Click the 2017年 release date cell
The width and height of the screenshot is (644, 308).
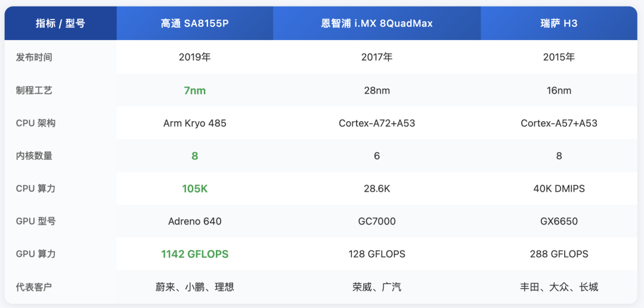click(377, 57)
